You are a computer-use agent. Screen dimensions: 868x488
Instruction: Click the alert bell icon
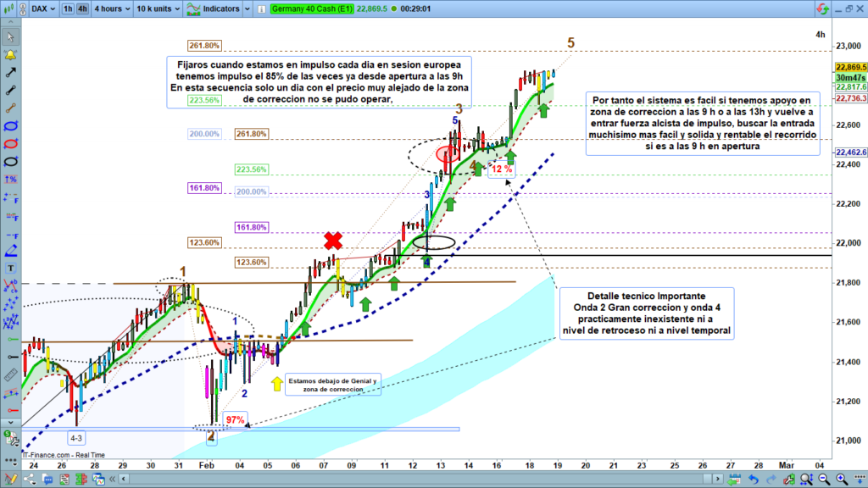pos(11,55)
